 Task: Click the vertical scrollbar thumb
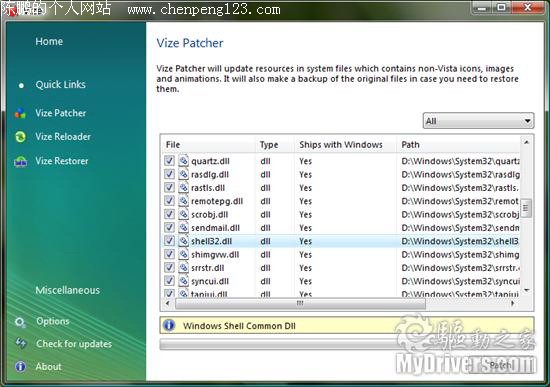click(526, 208)
